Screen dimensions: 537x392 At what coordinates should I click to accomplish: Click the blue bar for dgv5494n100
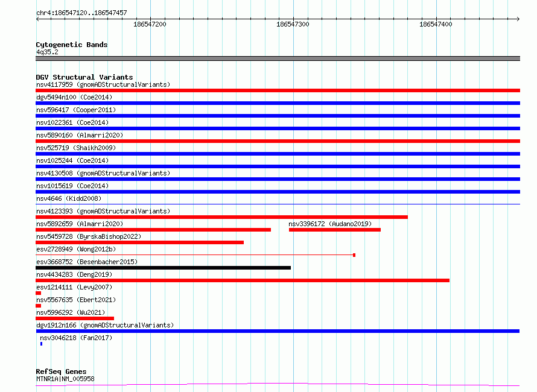coord(278,103)
